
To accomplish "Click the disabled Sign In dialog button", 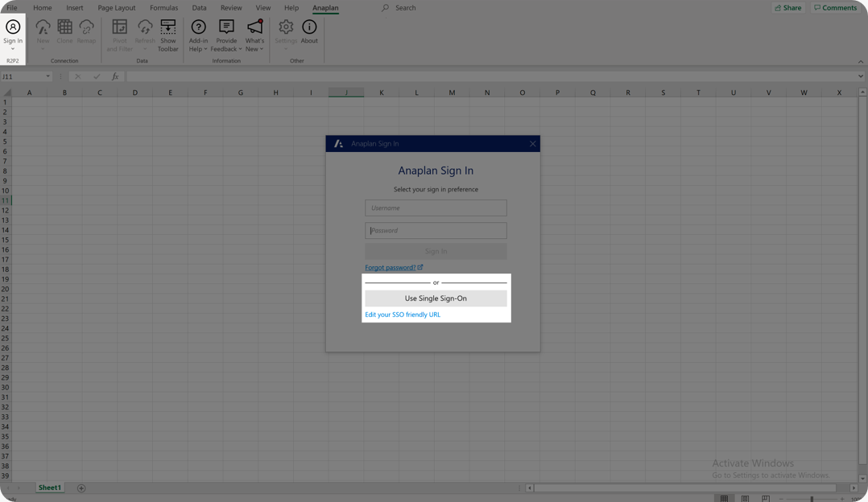I will click(436, 252).
